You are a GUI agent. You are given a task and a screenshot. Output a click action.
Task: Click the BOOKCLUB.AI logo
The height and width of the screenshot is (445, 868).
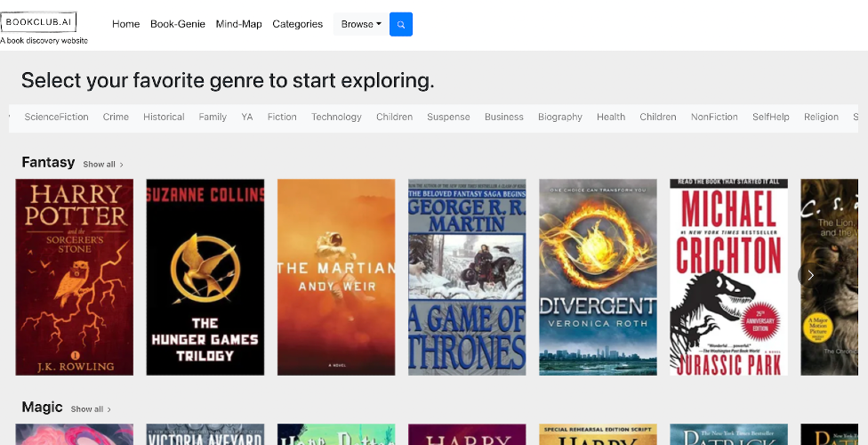[x=39, y=22]
